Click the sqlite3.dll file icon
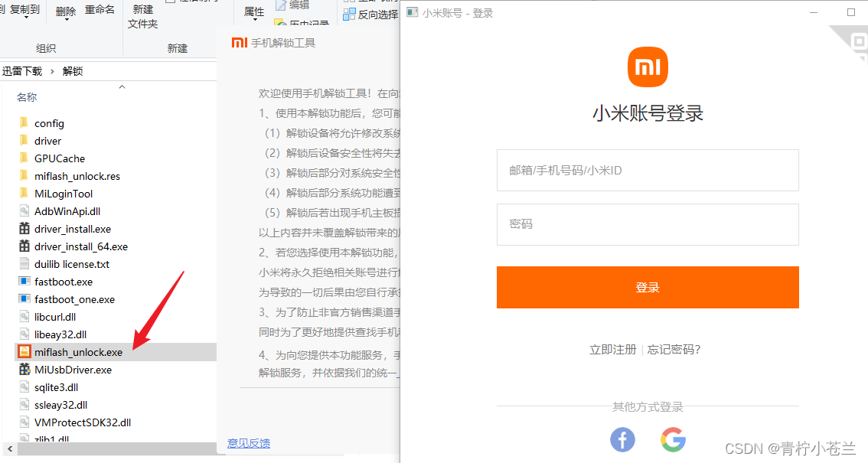 (24, 387)
